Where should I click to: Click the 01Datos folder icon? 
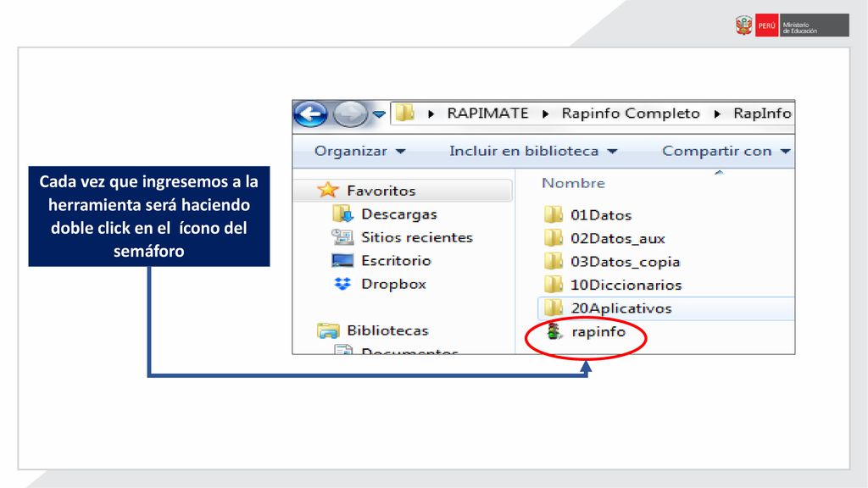[553, 214]
